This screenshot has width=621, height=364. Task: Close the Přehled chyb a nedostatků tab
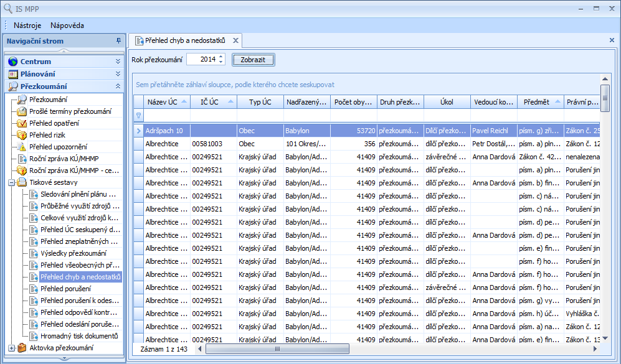pos(235,40)
